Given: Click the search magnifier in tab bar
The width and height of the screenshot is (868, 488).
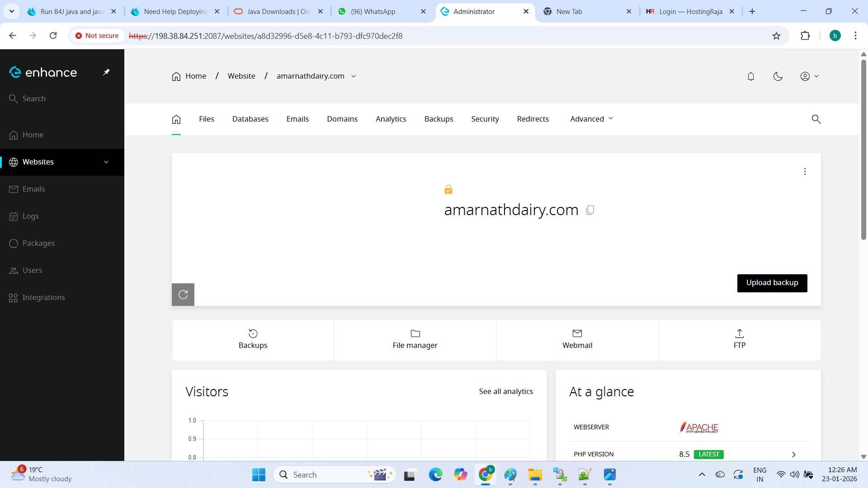Looking at the screenshot, I should pyautogui.click(x=816, y=119).
